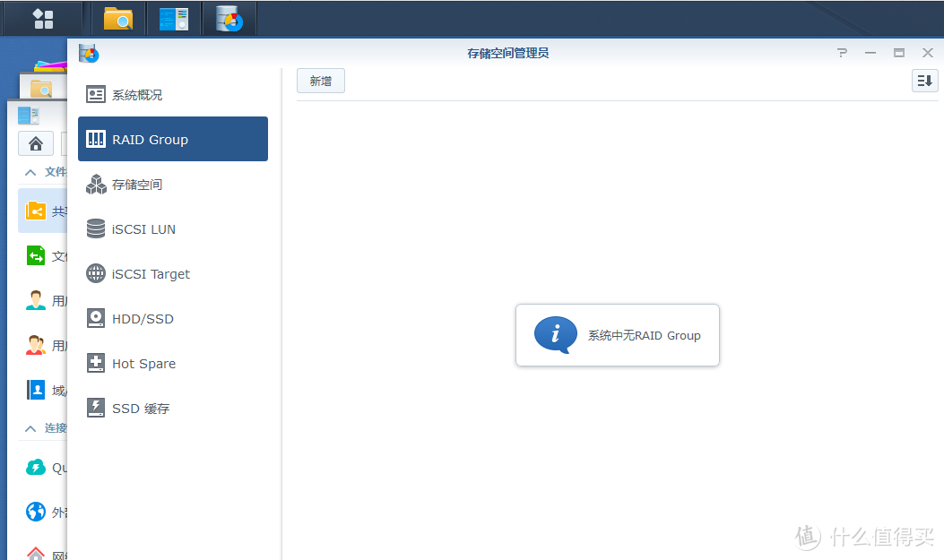Open the user group icon in Control Panel
Screen dimensions: 944x560
click(x=36, y=345)
